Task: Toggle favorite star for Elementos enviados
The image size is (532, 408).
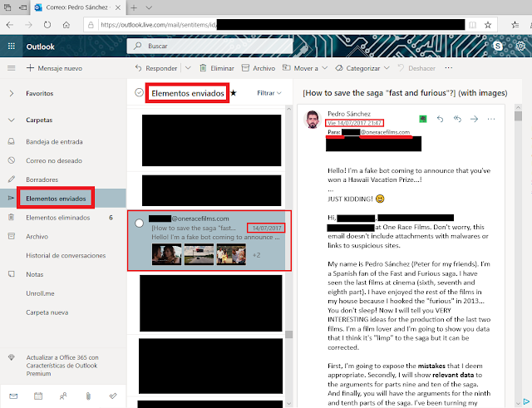Action: 234,93
